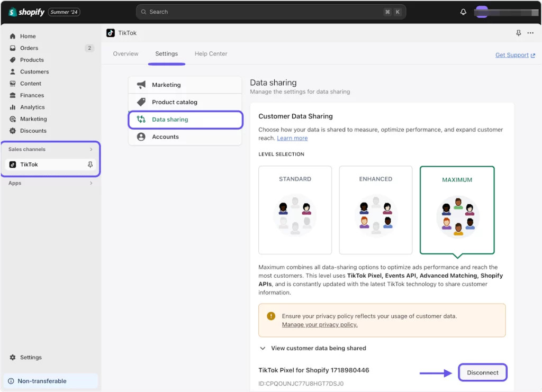Click the TikTok logo in page header
Image resolution: width=542 pixels, height=392 pixels.
(111, 33)
